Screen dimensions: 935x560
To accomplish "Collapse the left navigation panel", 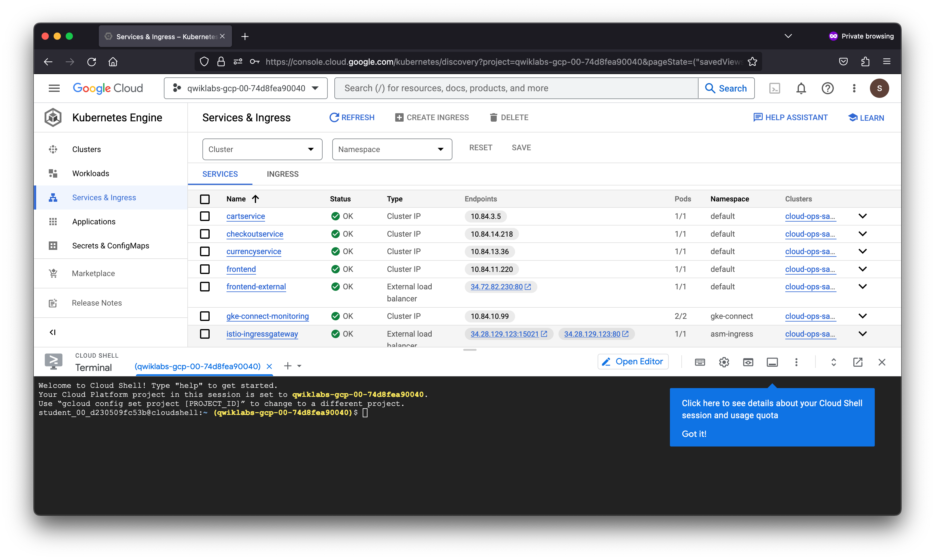I will (53, 332).
